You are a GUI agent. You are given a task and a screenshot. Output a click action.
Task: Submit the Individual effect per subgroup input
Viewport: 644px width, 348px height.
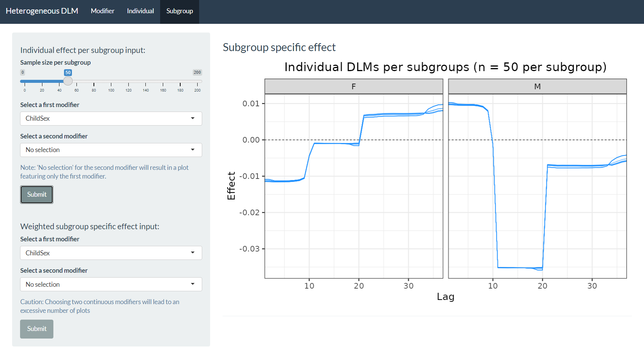tap(37, 194)
